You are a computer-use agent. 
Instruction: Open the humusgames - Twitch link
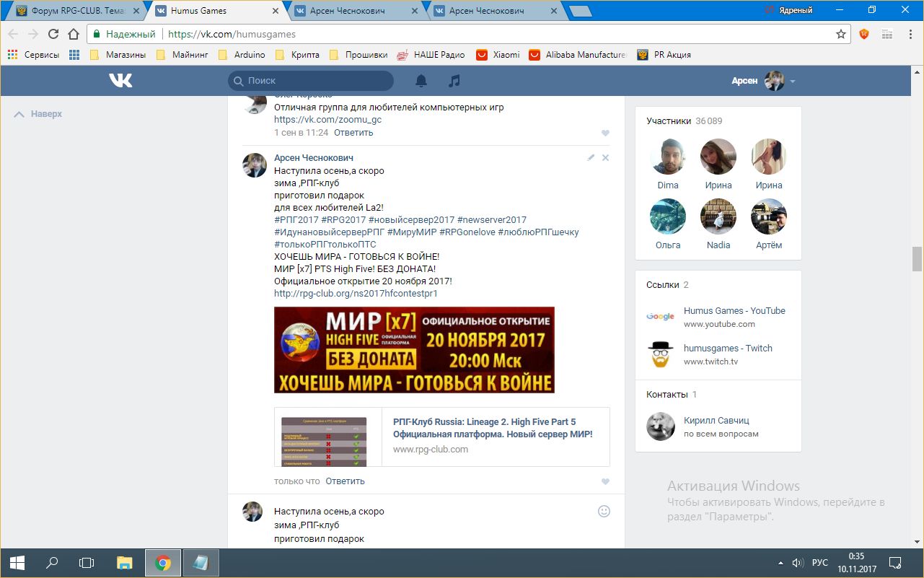(x=728, y=349)
